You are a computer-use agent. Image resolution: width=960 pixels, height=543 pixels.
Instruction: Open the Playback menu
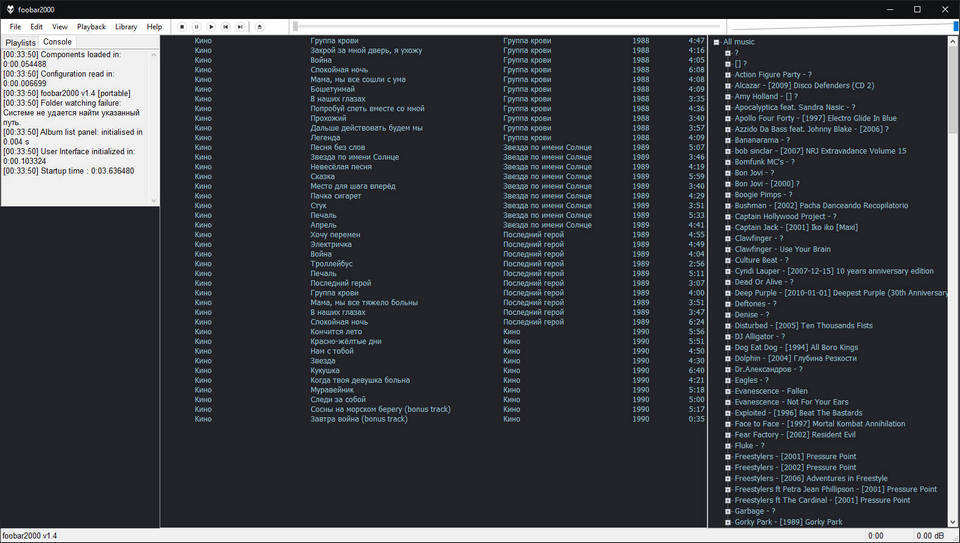click(91, 27)
